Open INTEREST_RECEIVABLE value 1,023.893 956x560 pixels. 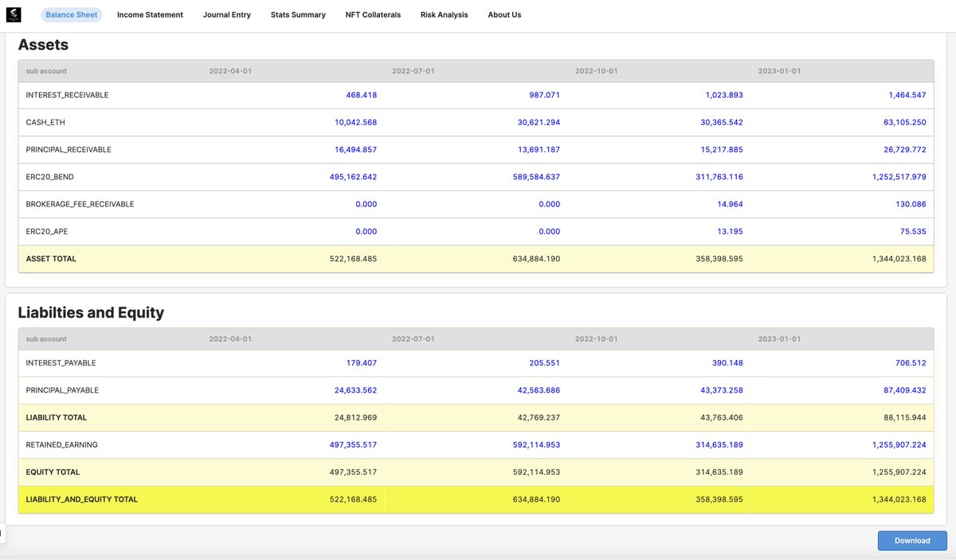coord(723,95)
